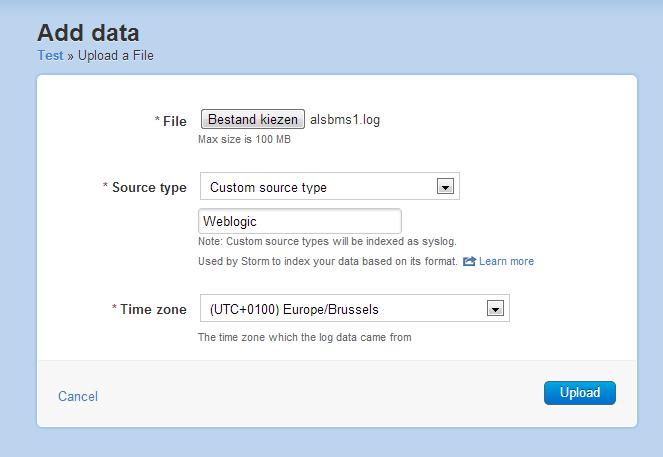
Task: Click the Time zone field label
Action: [x=152, y=310]
